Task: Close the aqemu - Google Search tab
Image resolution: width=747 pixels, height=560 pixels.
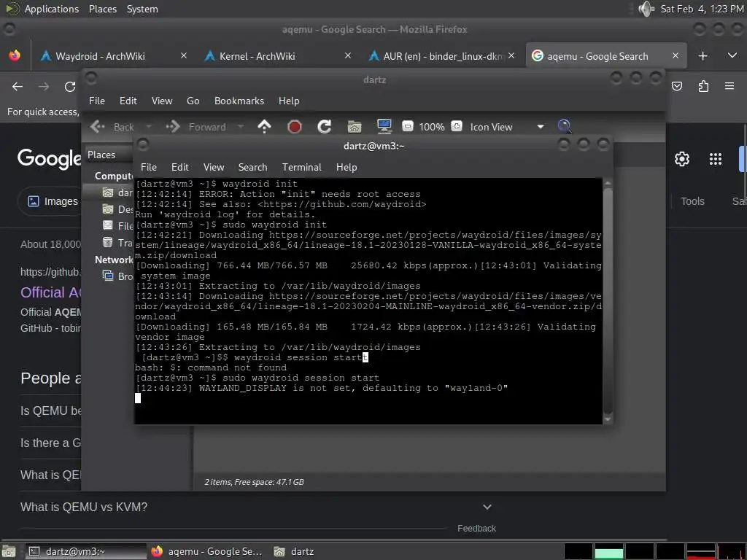Action: click(x=675, y=55)
